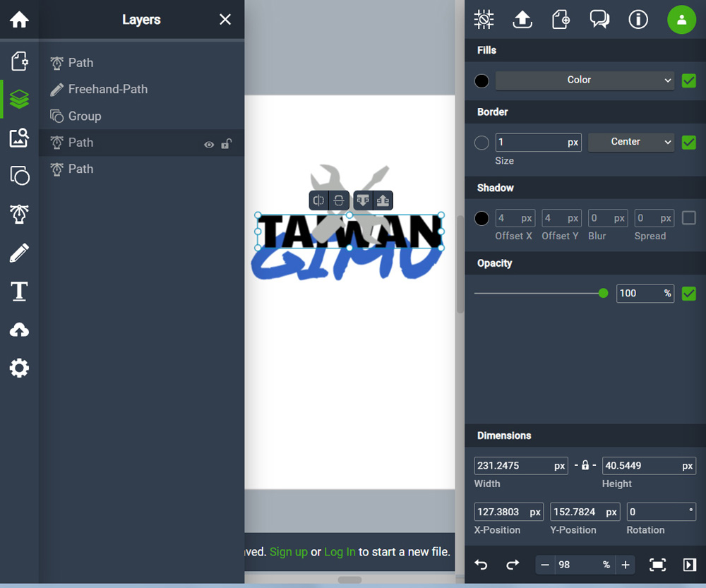This screenshot has height=588, width=706.
Task: Select the Group layer
Action: click(x=141, y=116)
